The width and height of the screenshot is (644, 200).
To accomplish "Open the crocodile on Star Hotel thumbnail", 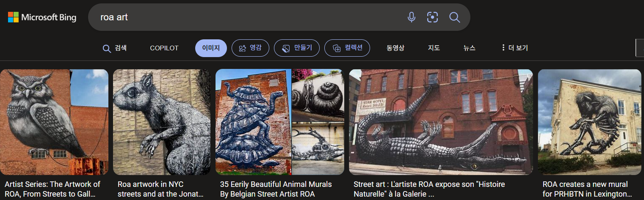I will coord(441,122).
